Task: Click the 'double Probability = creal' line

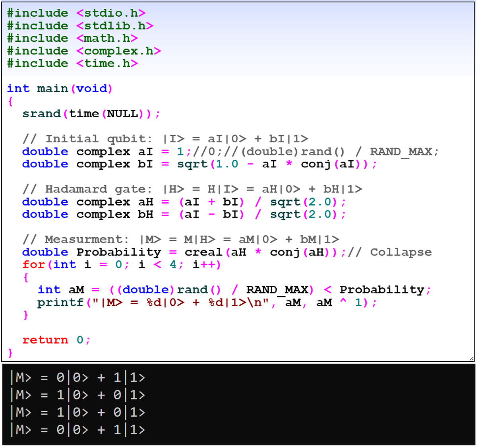Action: click(x=227, y=252)
